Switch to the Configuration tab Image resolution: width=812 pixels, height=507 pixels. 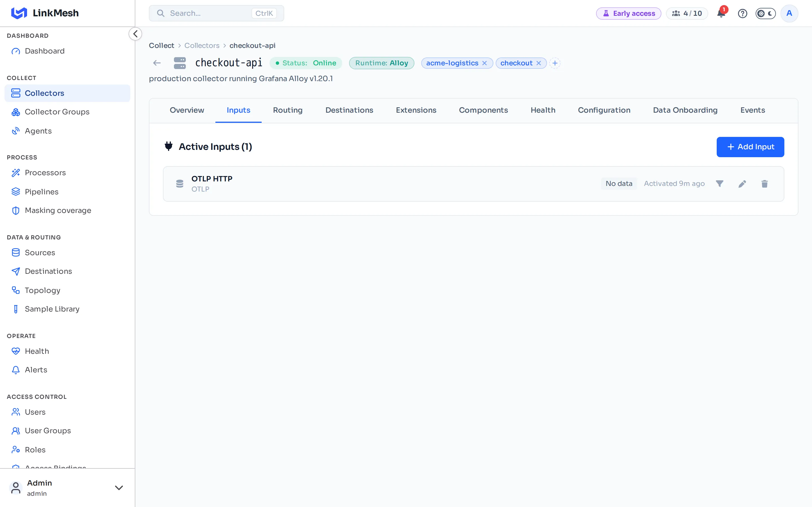tap(604, 110)
